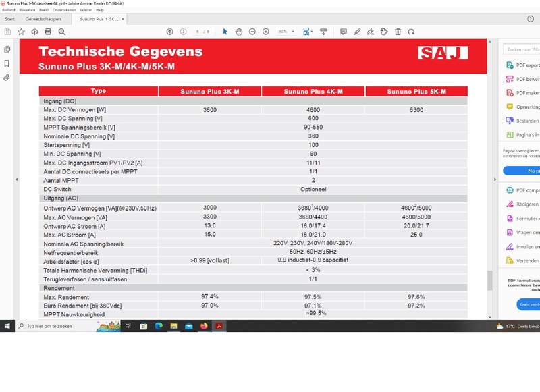540x392 pixels.
Task: Go to next page arrow down icon
Action: point(183,32)
